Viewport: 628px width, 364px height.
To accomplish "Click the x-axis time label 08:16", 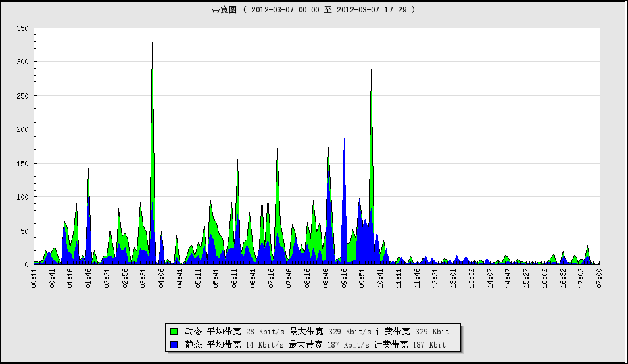I will [x=308, y=278].
